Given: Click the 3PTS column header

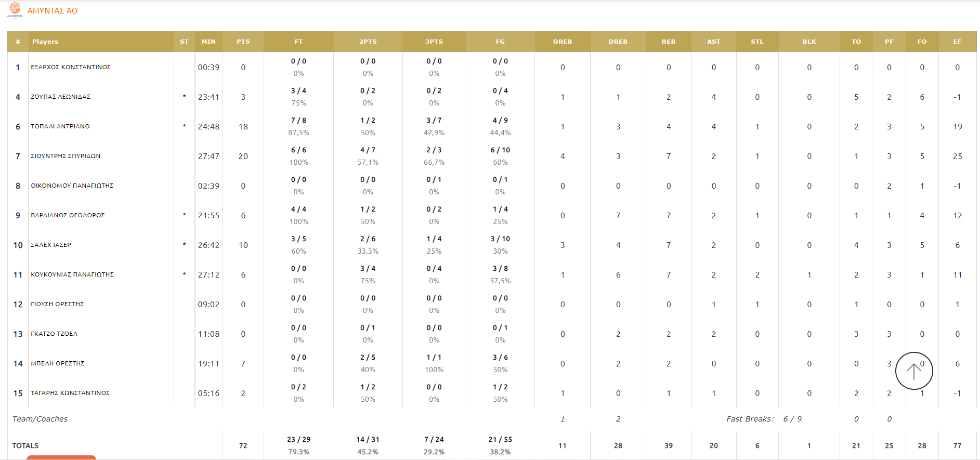Looking at the screenshot, I should click(x=434, y=42).
